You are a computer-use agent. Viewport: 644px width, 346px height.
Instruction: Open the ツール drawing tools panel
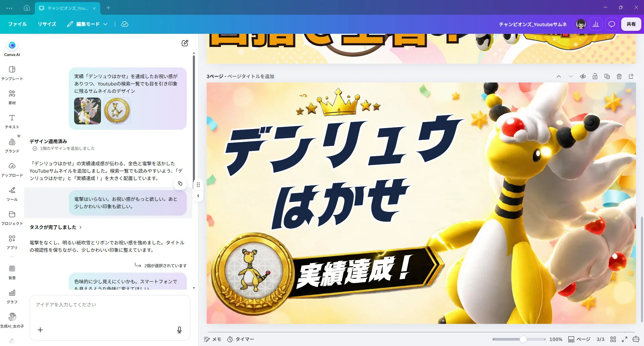(x=12, y=194)
